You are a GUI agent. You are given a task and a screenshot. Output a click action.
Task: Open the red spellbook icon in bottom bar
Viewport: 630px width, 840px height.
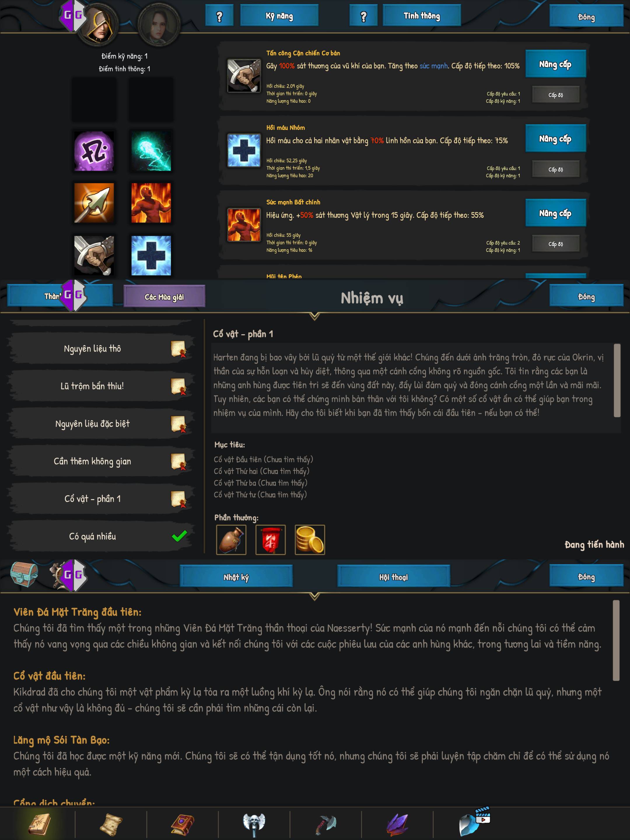tap(182, 825)
